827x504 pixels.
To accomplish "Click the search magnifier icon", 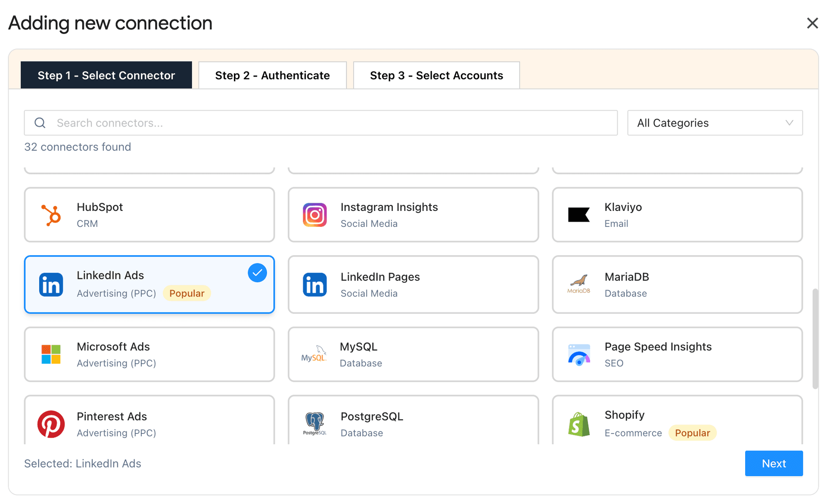I will [40, 123].
